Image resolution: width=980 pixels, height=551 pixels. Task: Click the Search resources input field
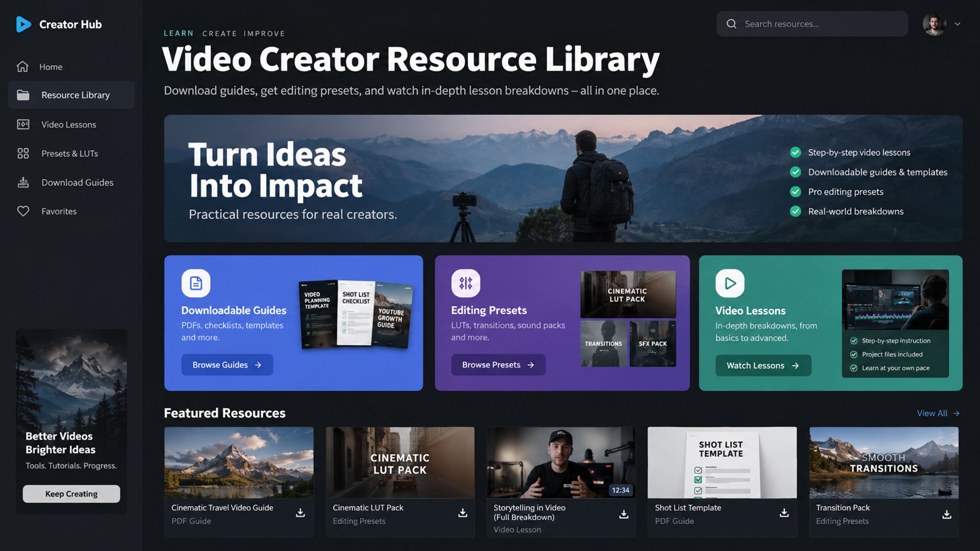(812, 24)
